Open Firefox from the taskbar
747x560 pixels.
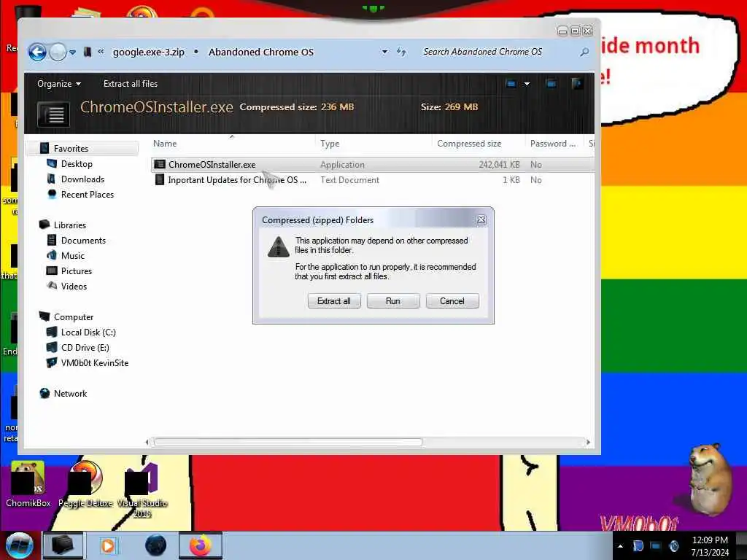201,545
